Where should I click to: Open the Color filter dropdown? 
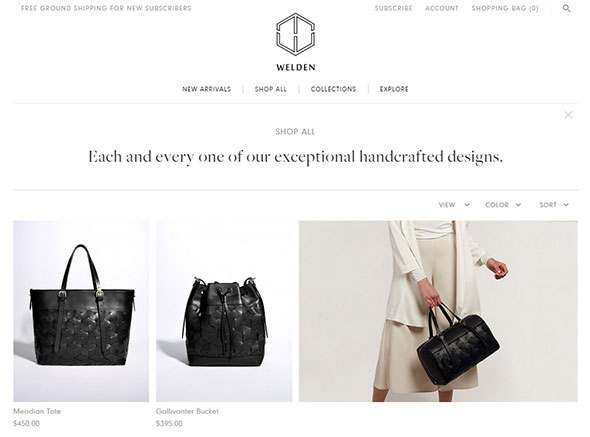[x=503, y=205]
